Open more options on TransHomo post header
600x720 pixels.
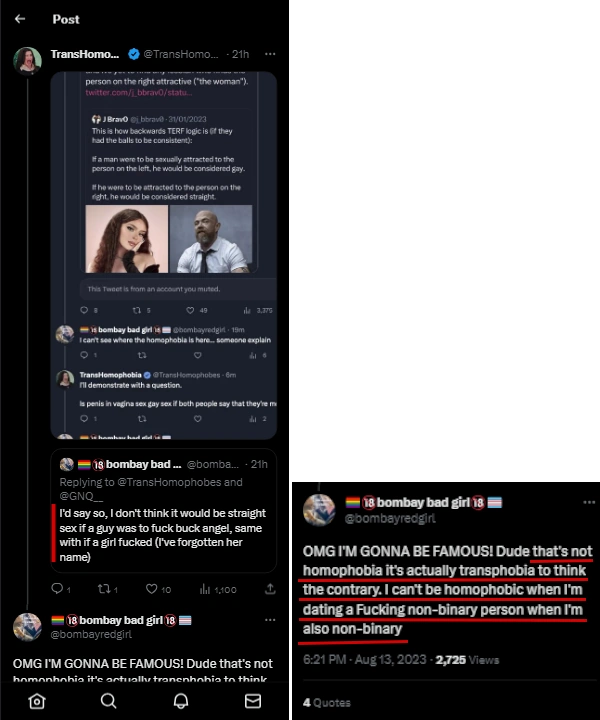[x=270, y=53]
